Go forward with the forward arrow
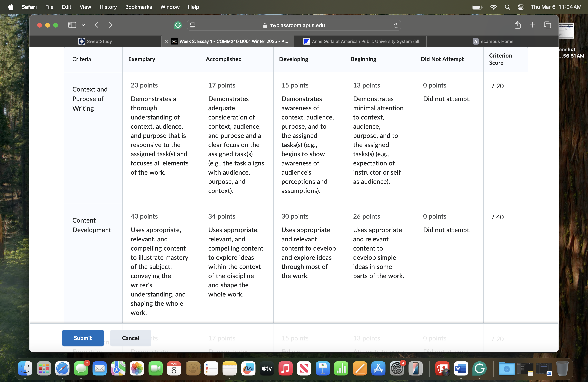The height and width of the screenshot is (382, 588). tap(111, 25)
